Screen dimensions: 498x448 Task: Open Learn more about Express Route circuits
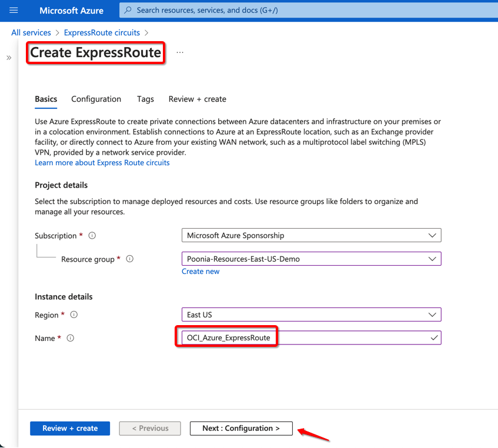coord(102,163)
